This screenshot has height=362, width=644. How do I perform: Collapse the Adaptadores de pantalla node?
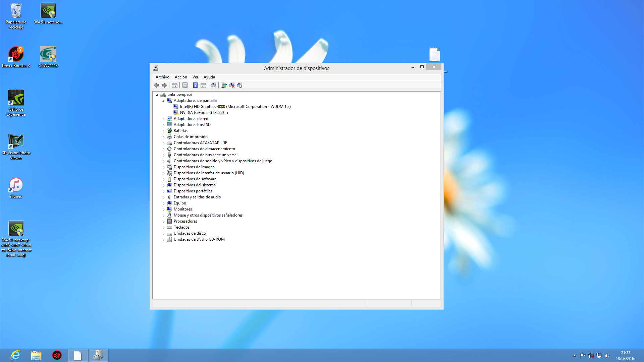coord(163,101)
